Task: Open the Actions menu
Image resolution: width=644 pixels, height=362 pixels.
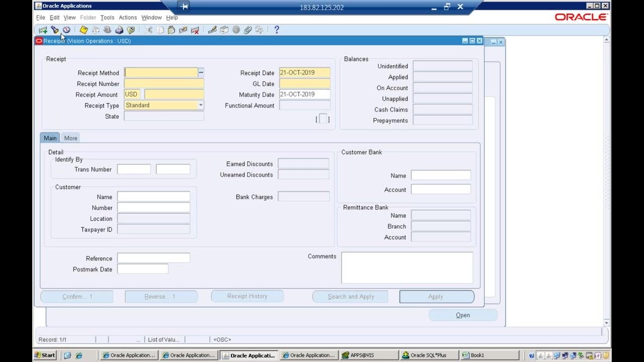Action: click(x=128, y=18)
